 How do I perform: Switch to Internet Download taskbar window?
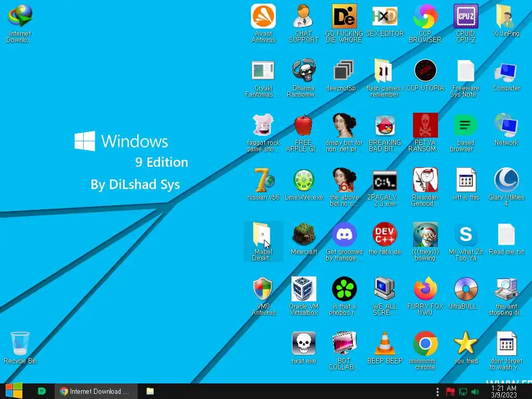pyautogui.click(x=96, y=391)
